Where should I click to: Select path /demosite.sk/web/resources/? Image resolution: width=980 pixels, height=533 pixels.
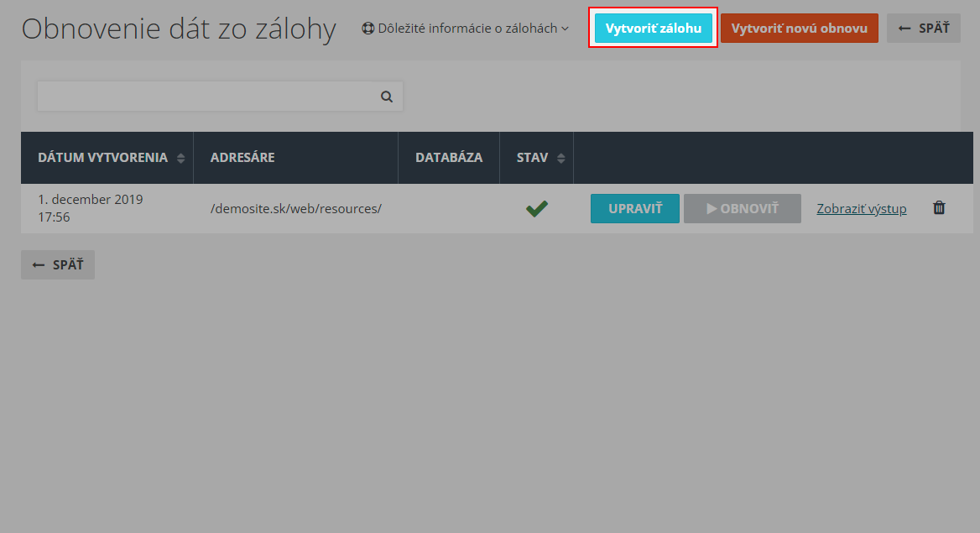pos(295,209)
